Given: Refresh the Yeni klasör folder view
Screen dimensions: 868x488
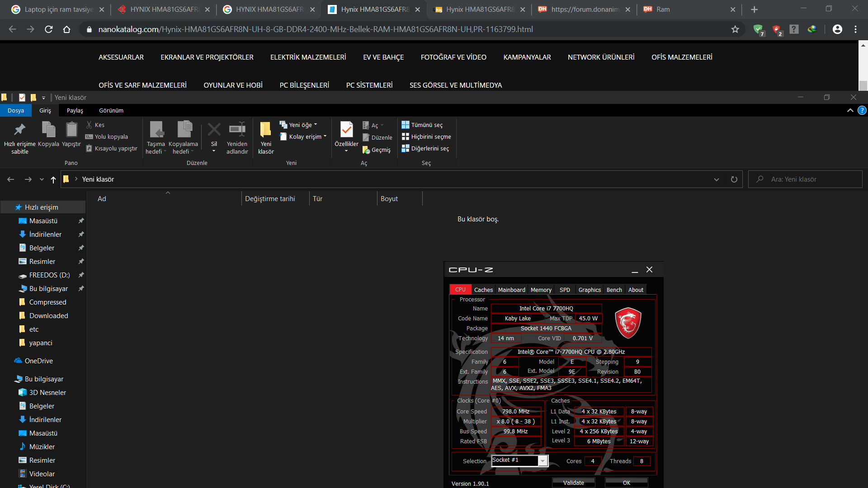Looking at the screenshot, I should 734,179.
